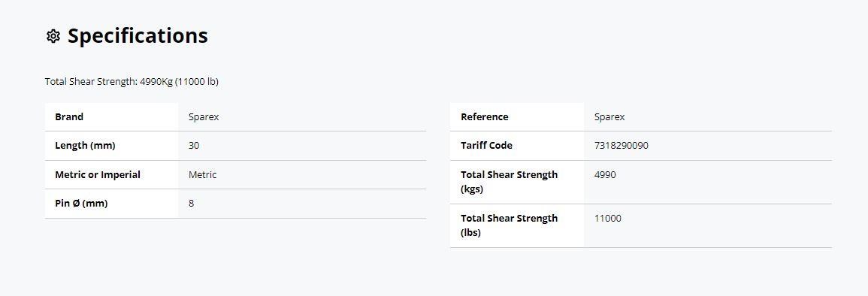The width and height of the screenshot is (868, 296).
Task: Click the shear strength value 11000
Action: pos(608,219)
